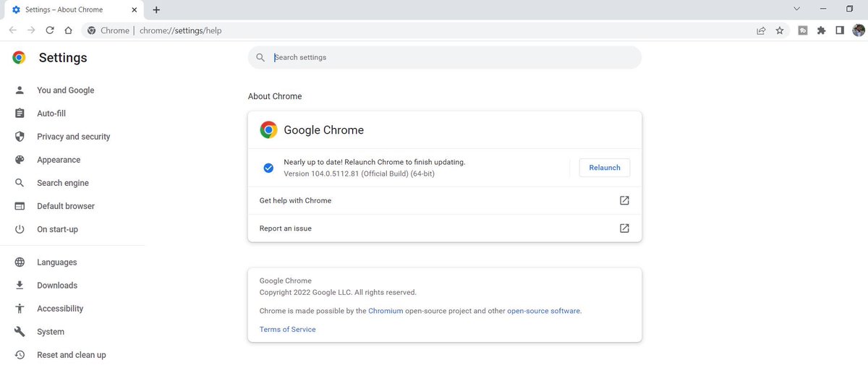Open the Extensions puzzle icon
868x368 pixels.
[821, 30]
